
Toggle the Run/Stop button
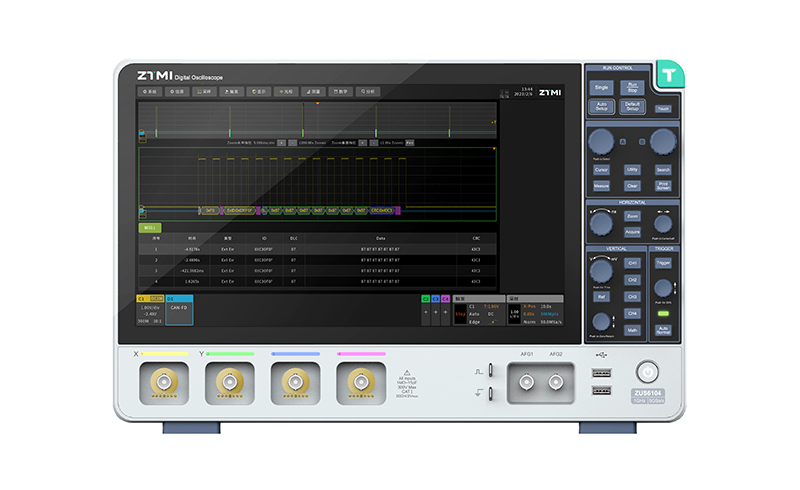tap(632, 88)
